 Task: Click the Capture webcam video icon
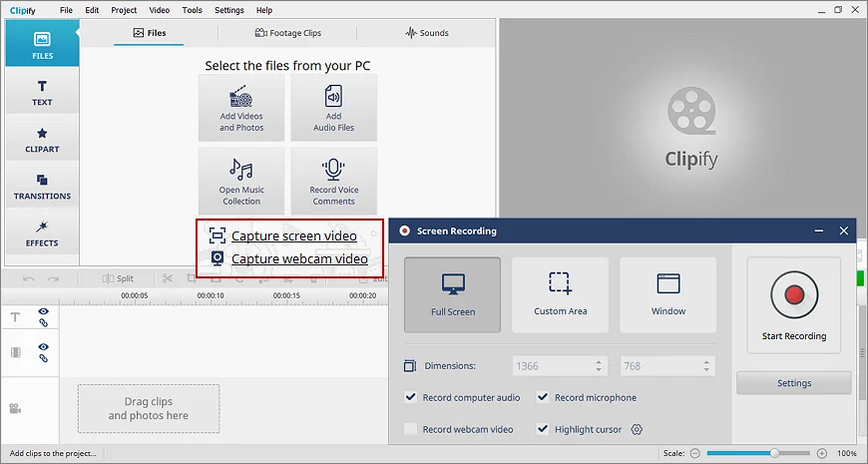pyautogui.click(x=217, y=258)
